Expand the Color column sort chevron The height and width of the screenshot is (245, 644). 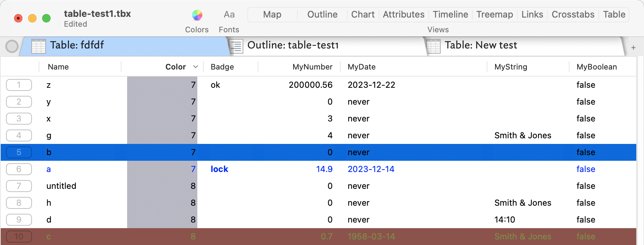[x=196, y=67]
